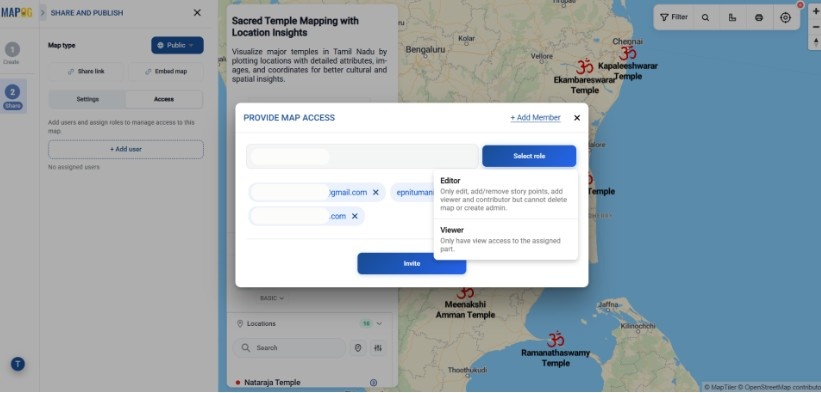Open the BASIC dropdown
The width and height of the screenshot is (821, 393).
[x=272, y=298]
